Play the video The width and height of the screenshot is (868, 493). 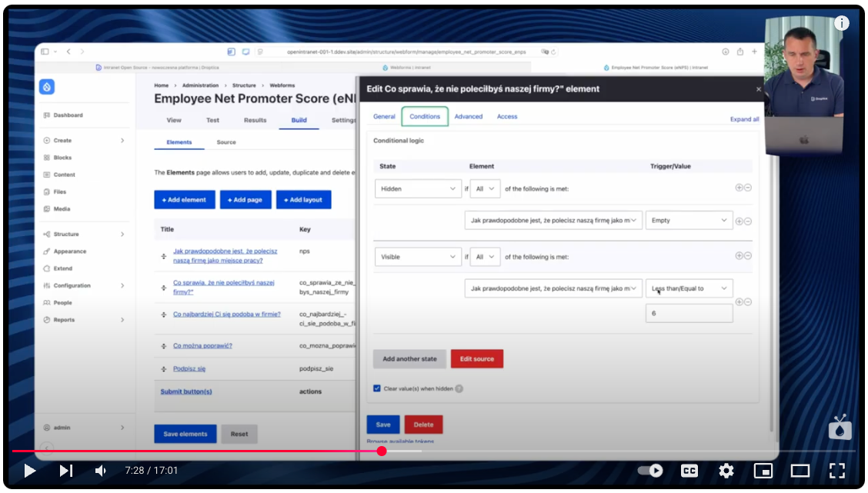pyautogui.click(x=30, y=471)
